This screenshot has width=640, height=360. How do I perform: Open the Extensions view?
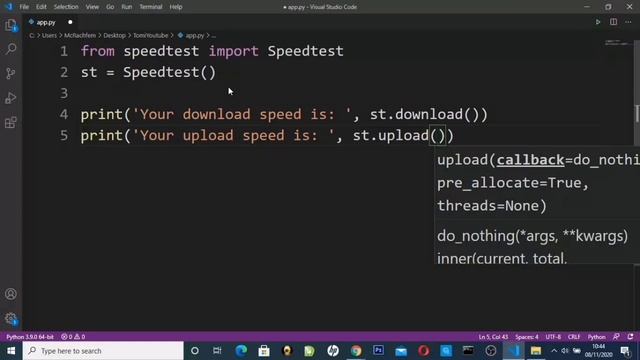pyautogui.click(x=11, y=122)
